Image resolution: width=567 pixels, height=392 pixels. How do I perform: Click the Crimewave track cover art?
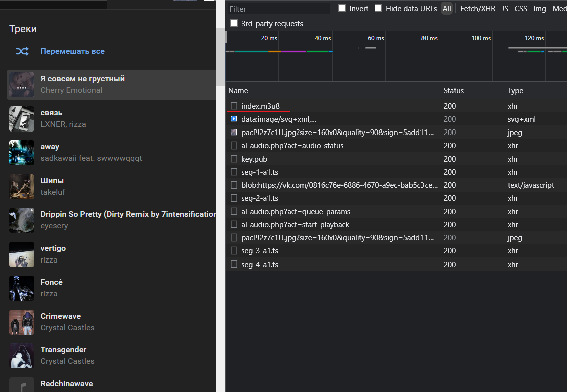tap(22, 322)
